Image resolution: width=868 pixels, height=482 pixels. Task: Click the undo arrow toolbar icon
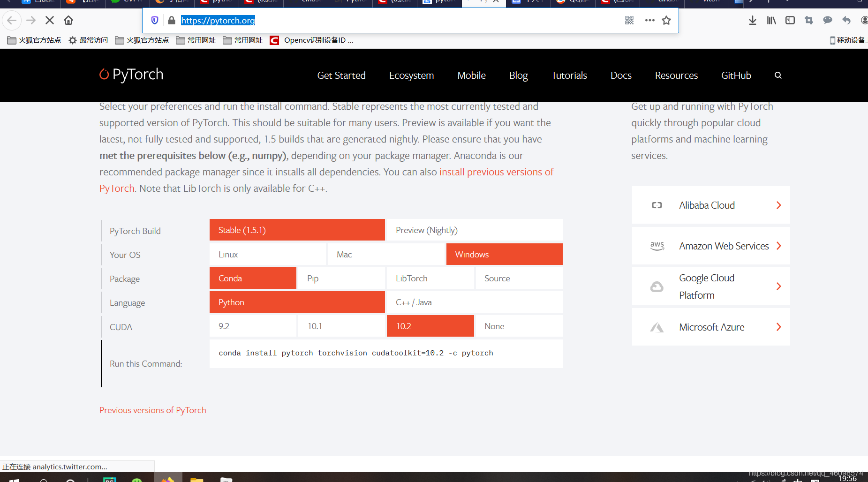click(846, 20)
